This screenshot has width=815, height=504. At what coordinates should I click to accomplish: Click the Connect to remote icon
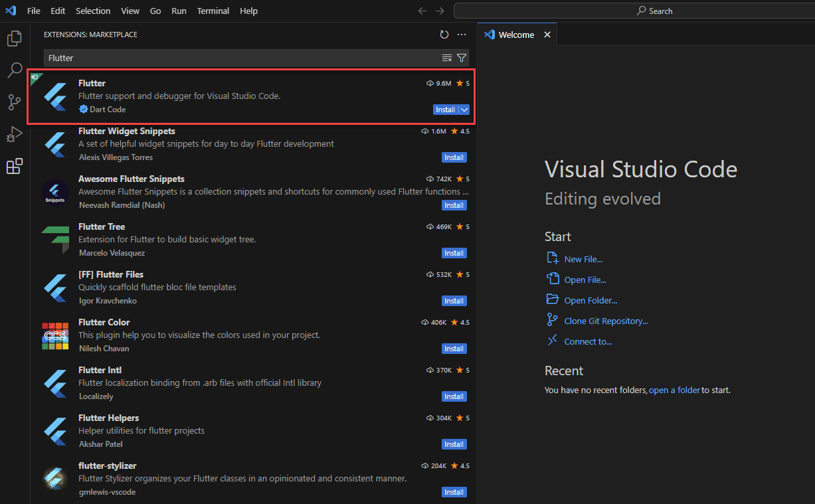[552, 341]
